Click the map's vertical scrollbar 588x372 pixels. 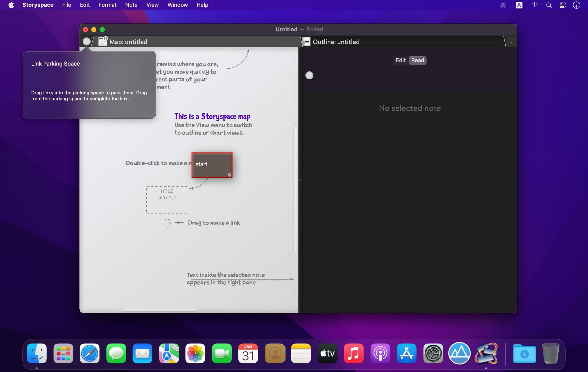click(295, 189)
